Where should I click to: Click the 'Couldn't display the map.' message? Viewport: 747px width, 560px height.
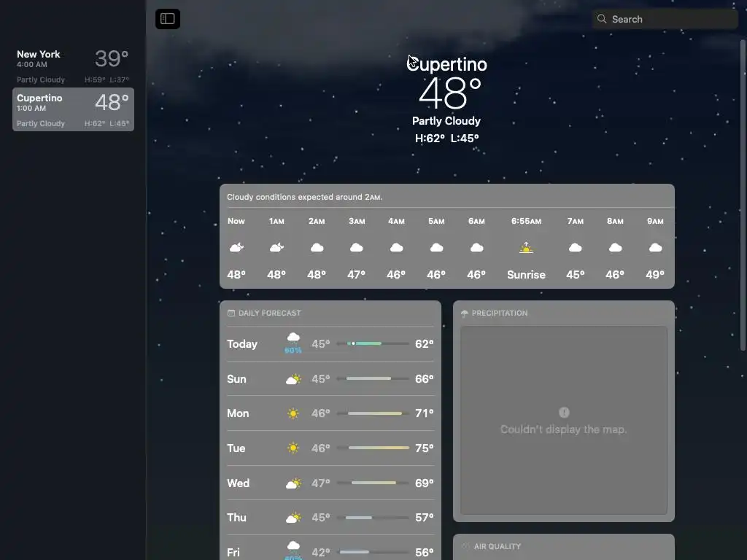pos(564,429)
